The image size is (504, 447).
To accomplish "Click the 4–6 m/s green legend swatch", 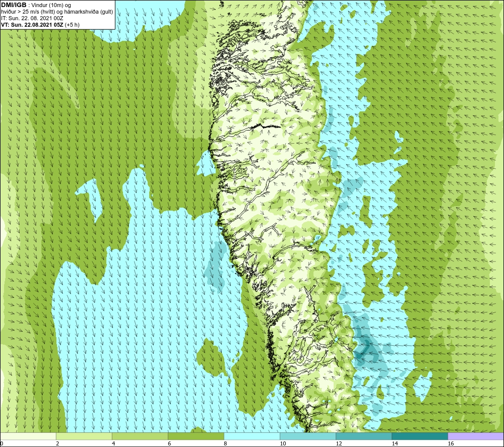I will click(140, 436).
